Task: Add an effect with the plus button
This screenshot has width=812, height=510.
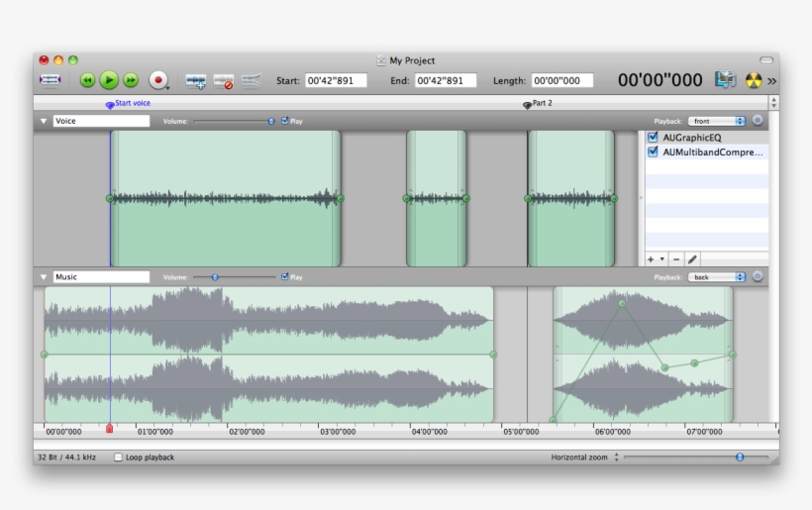Action: click(x=651, y=259)
